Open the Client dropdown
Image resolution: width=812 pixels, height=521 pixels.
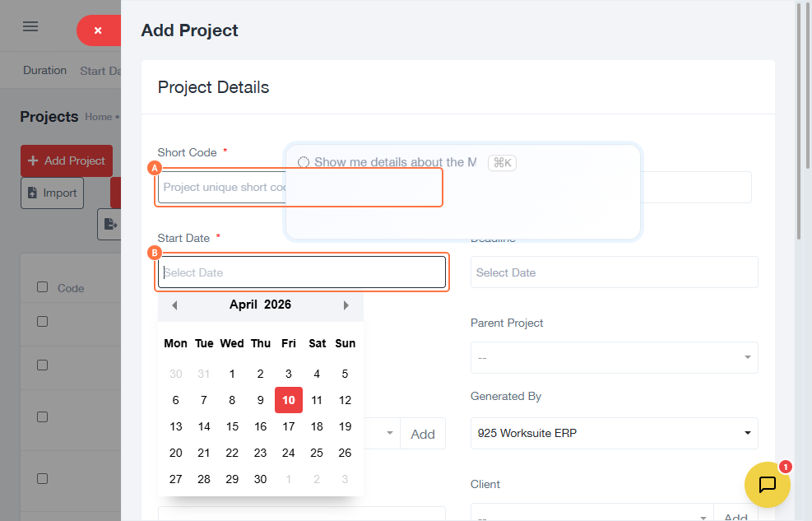pyautogui.click(x=592, y=516)
